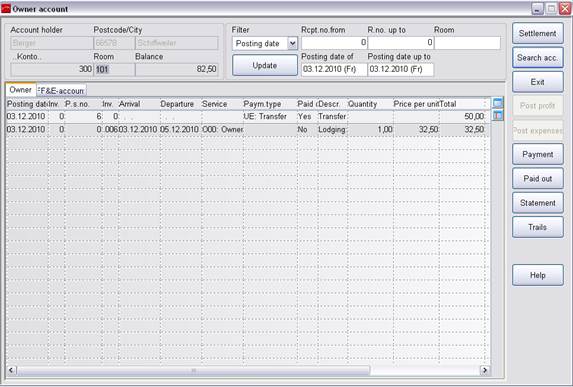The image size is (573, 387).
Task: Click the Transfer description cell
Action: (333, 117)
